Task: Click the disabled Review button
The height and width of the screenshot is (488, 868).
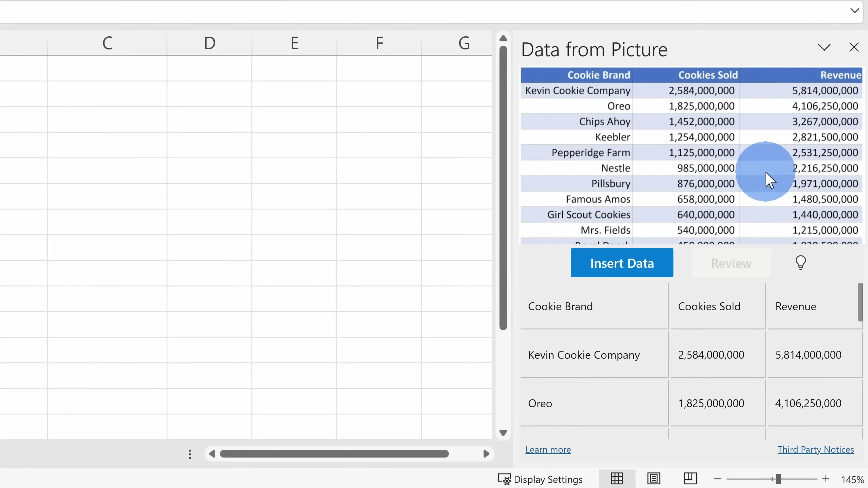Action: coord(731,263)
